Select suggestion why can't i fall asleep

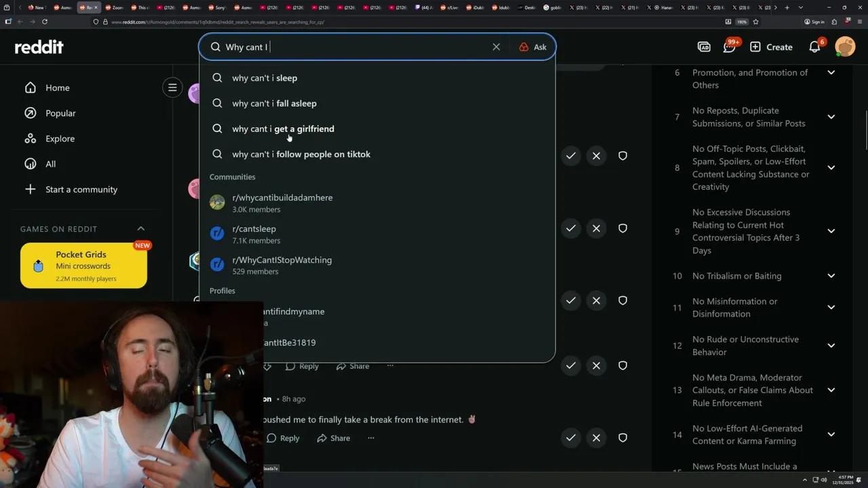click(x=376, y=103)
